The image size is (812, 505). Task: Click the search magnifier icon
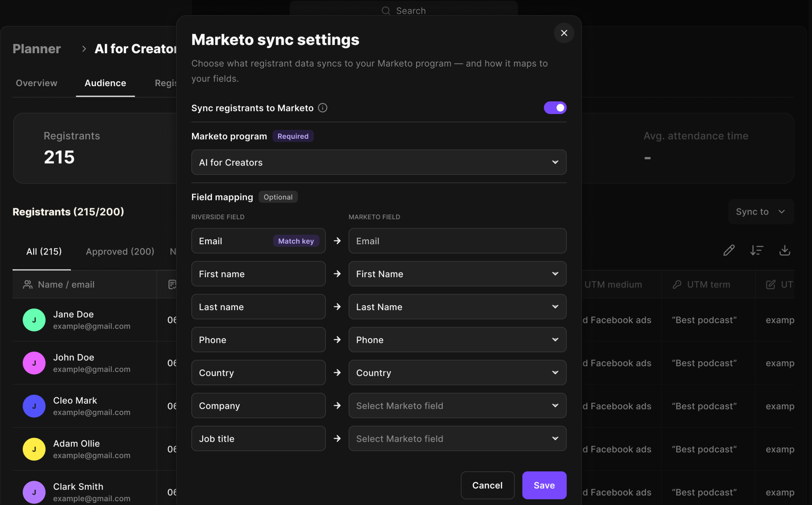(385, 11)
